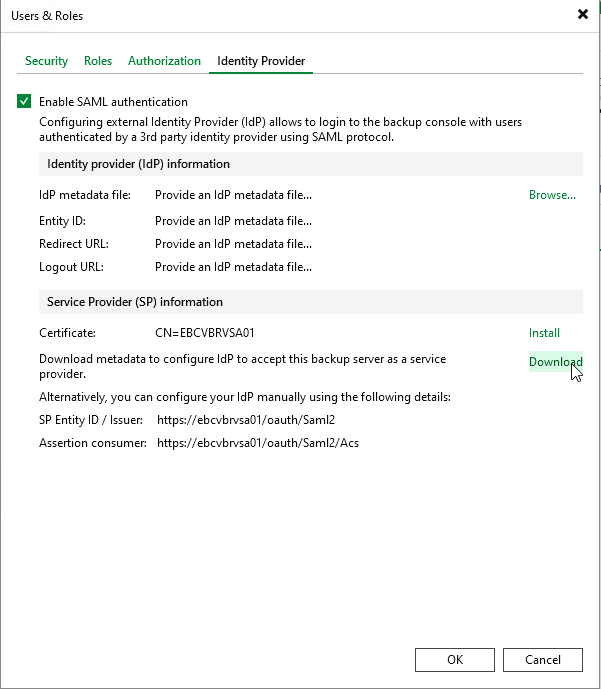
Task: Click the IdP metadata file value field
Action: point(233,196)
